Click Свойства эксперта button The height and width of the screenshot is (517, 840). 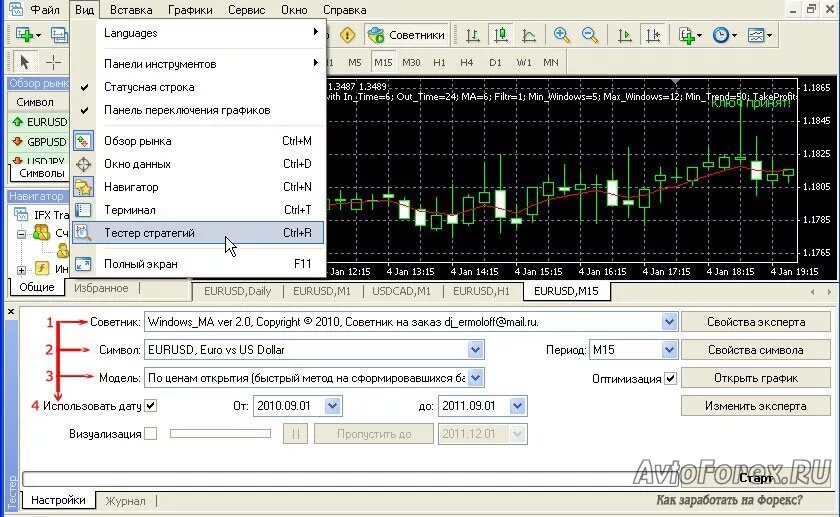(756, 322)
